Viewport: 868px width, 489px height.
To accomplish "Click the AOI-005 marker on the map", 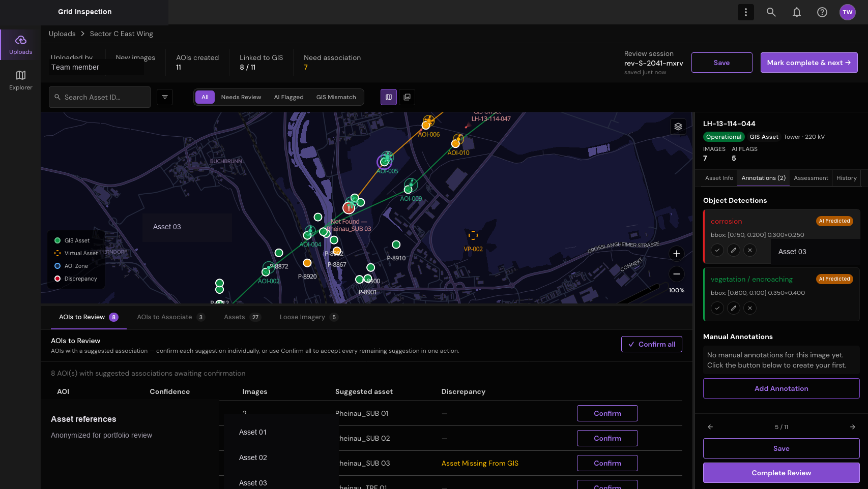I will click(x=385, y=161).
